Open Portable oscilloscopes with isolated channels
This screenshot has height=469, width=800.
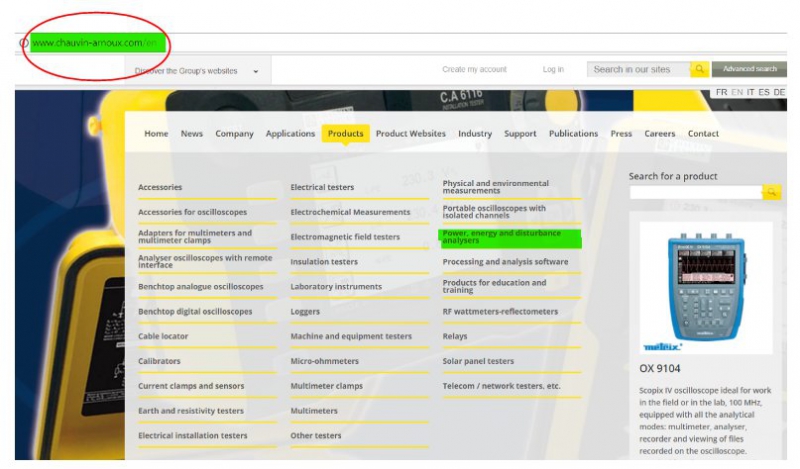tap(494, 212)
